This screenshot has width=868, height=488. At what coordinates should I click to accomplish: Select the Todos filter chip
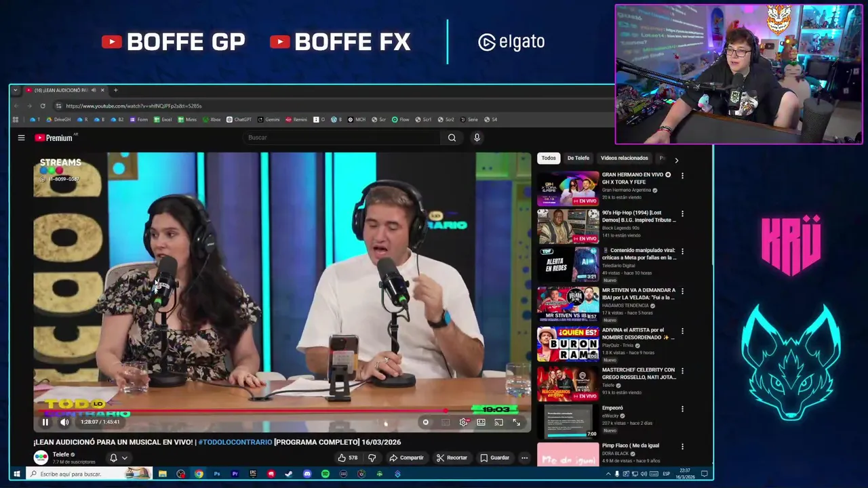tap(549, 158)
